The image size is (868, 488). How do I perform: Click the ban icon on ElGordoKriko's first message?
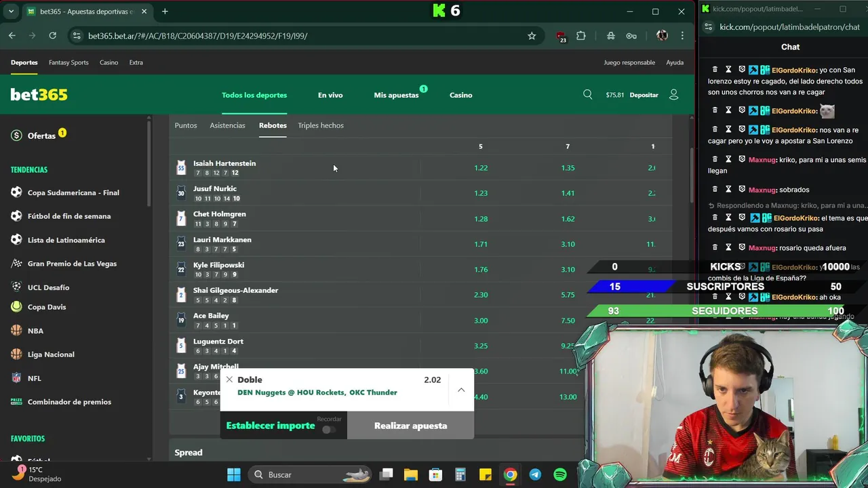coord(742,70)
